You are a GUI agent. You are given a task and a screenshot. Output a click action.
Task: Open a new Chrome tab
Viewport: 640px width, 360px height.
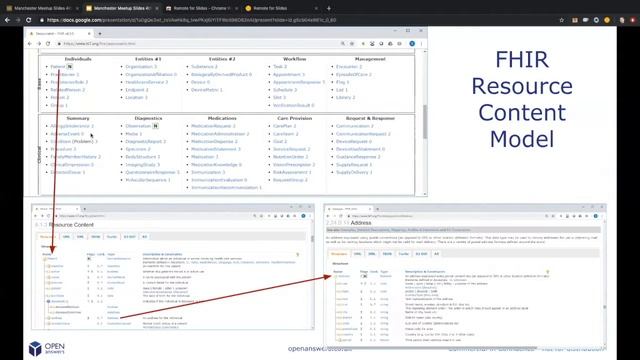[x=329, y=8]
